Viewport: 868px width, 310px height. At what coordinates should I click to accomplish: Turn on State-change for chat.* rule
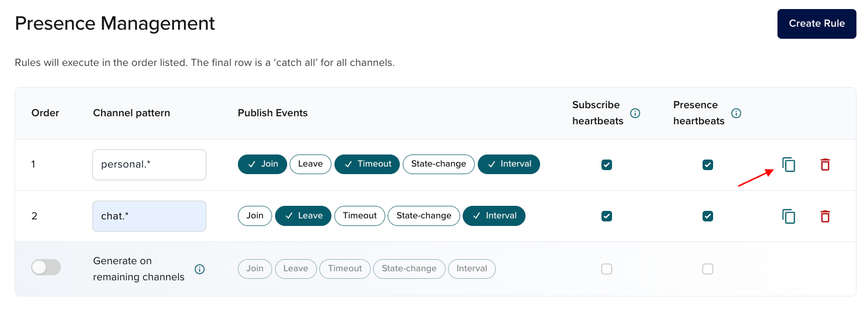[x=423, y=216]
